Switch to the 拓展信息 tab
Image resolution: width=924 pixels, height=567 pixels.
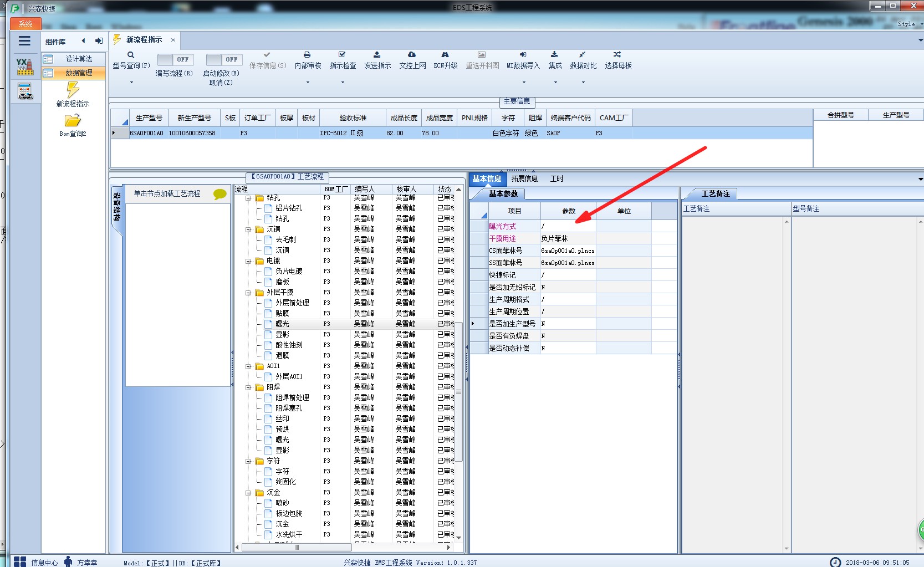(524, 178)
